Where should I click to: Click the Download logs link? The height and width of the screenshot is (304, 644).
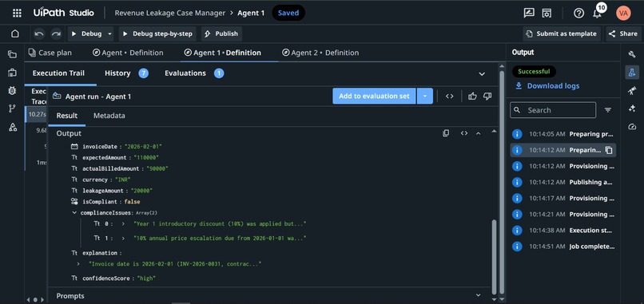(x=547, y=85)
